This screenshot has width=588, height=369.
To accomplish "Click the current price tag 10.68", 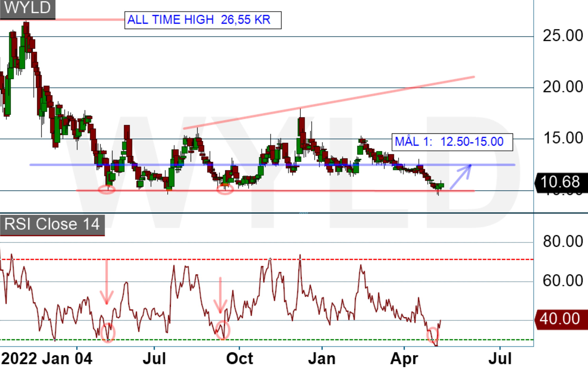I will (x=561, y=182).
